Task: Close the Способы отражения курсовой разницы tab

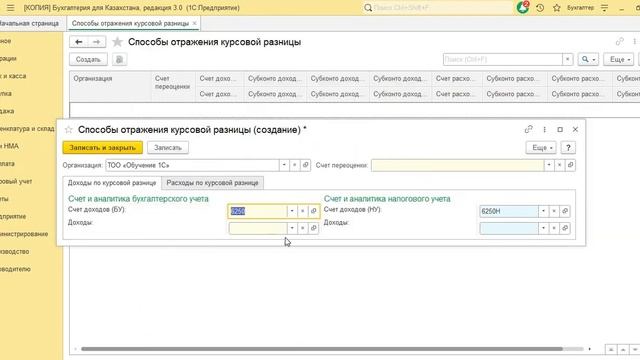Action: coord(194,23)
